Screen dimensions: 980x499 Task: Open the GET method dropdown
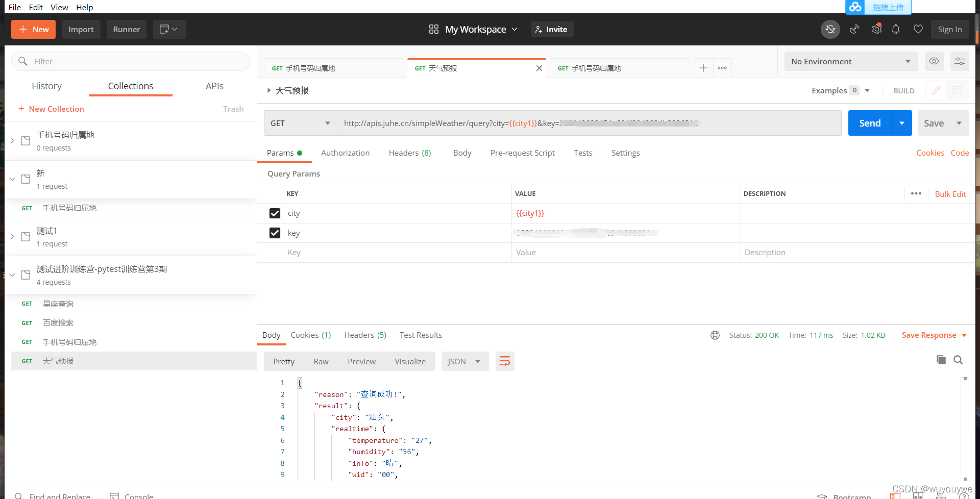click(300, 123)
